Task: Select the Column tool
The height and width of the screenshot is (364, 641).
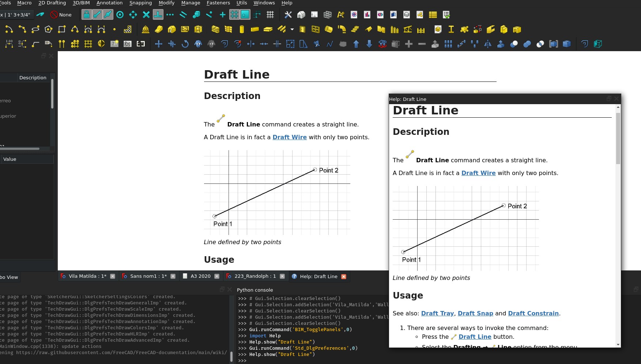Action: (242, 29)
